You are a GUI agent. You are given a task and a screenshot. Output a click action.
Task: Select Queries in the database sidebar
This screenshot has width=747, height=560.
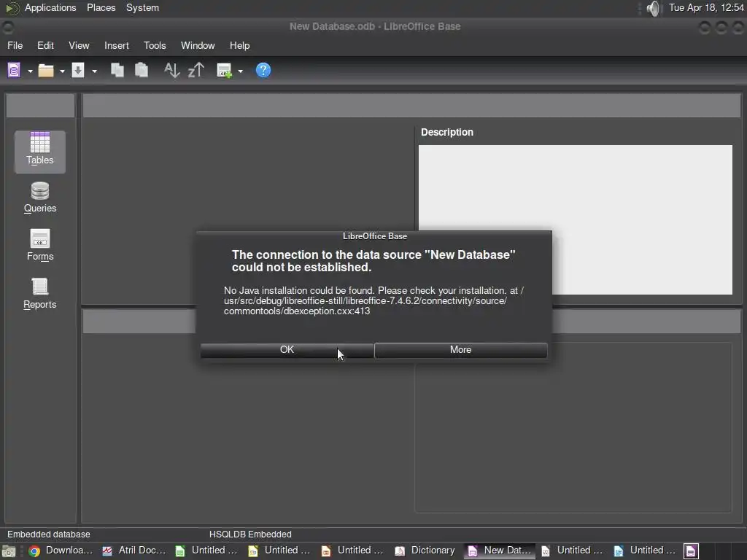40,198
